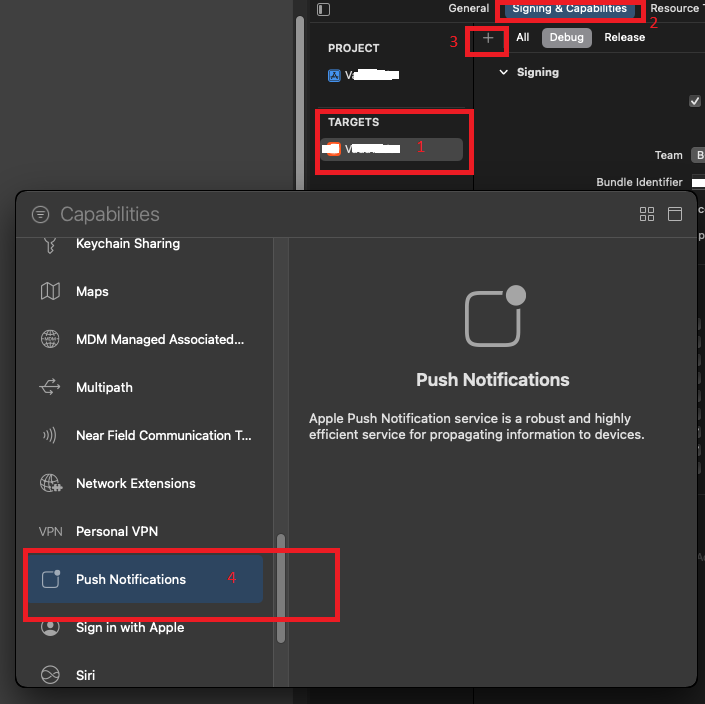This screenshot has width=705, height=704.
Task: Click the Multipath arrows icon
Action: click(x=50, y=387)
